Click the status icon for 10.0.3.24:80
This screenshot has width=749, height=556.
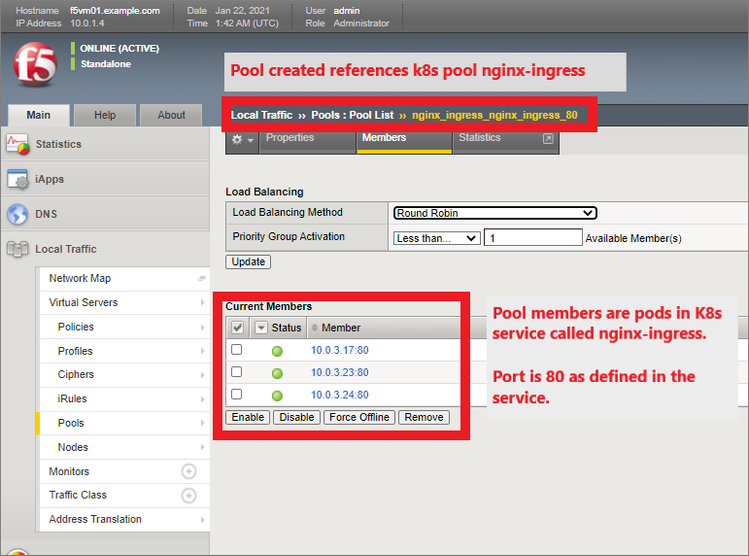tap(277, 396)
